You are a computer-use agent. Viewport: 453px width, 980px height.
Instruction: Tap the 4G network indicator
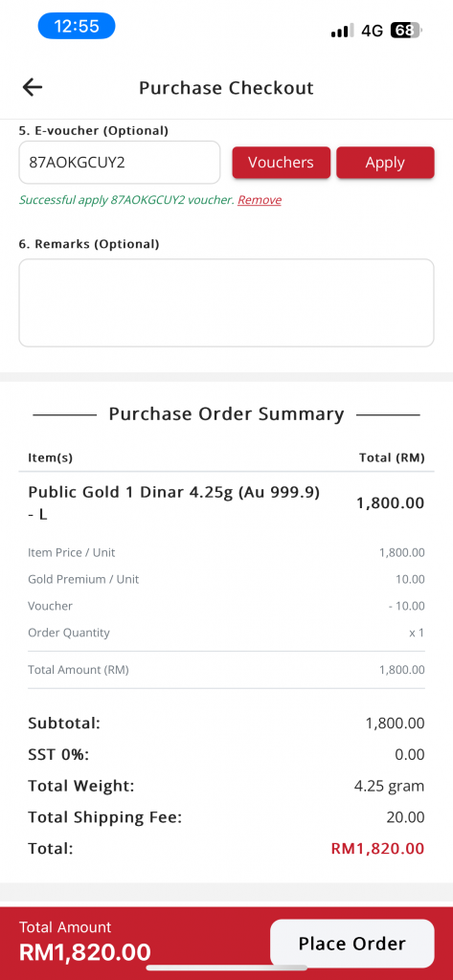(373, 31)
